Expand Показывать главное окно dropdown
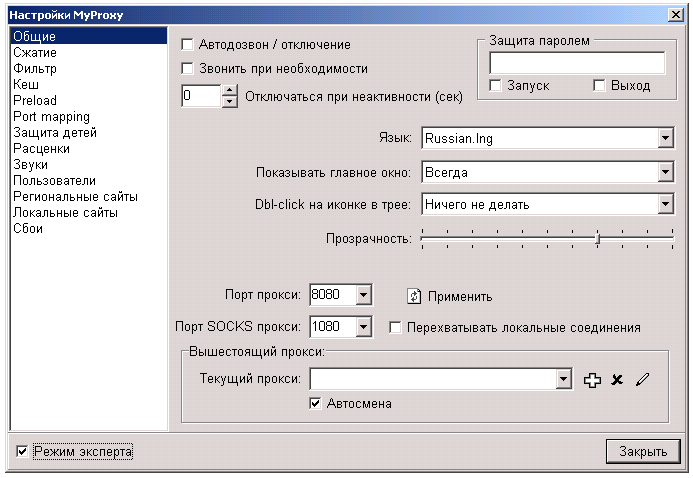The height and width of the screenshot is (478, 693). tap(665, 172)
